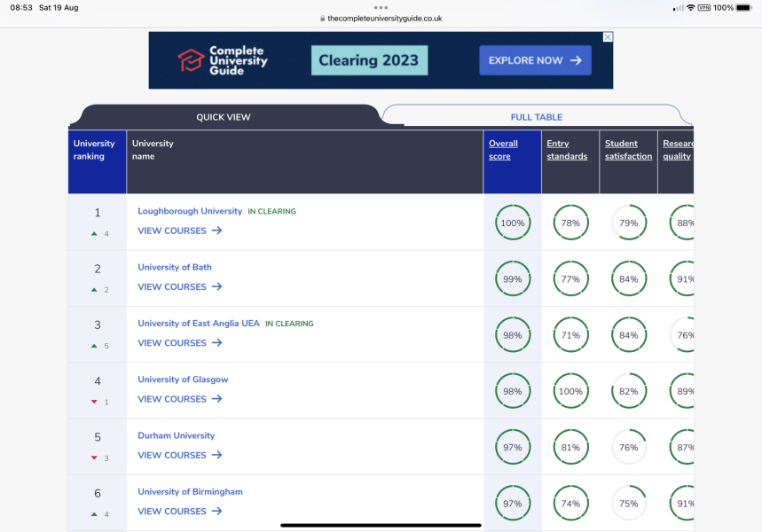Tap the VPN status indicator
Viewport: 762px width, 532px height.
704,8
